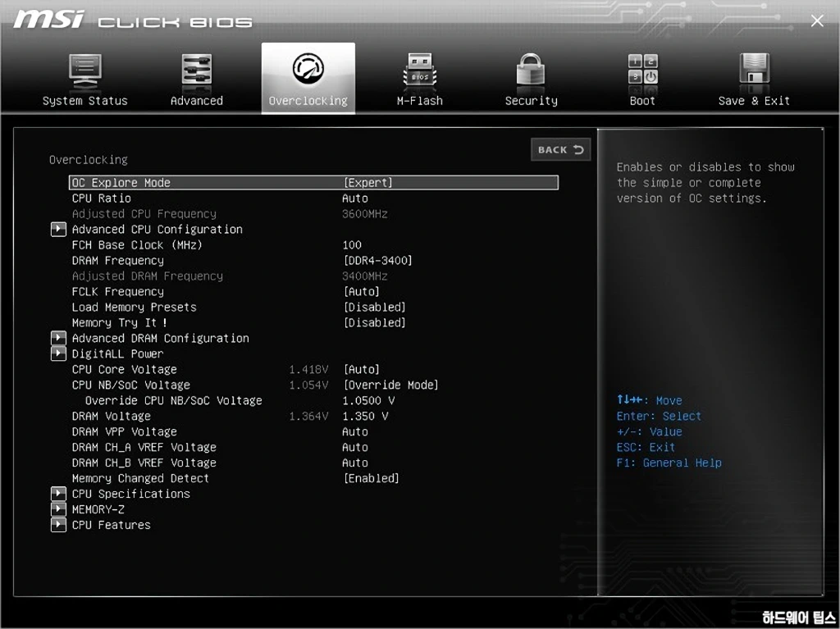The image size is (840, 629).
Task: Click Adjusted DRAM Frequency 3400MHz readout
Action: pyautogui.click(x=364, y=276)
